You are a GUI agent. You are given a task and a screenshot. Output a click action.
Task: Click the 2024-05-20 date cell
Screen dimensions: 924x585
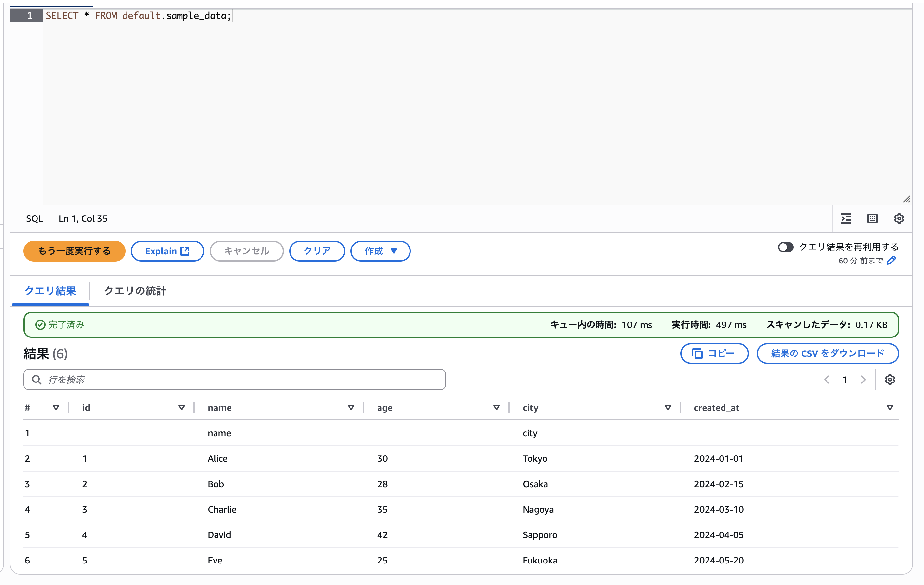pyautogui.click(x=719, y=561)
